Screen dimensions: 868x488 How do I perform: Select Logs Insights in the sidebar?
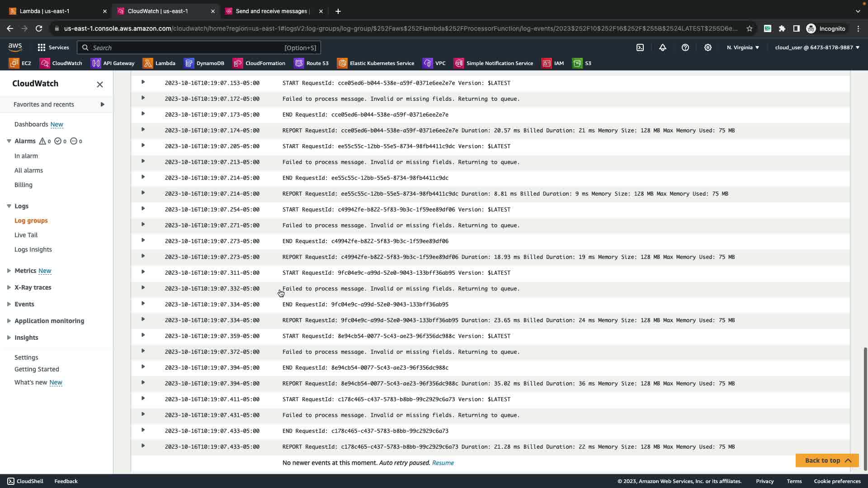click(33, 249)
